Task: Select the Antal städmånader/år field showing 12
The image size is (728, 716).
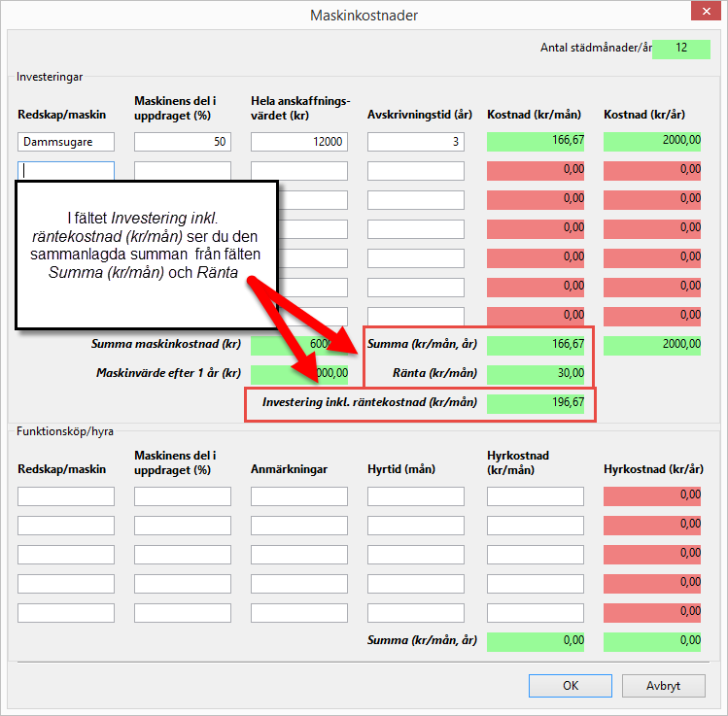Action: pyautogui.click(x=681, y=49)
